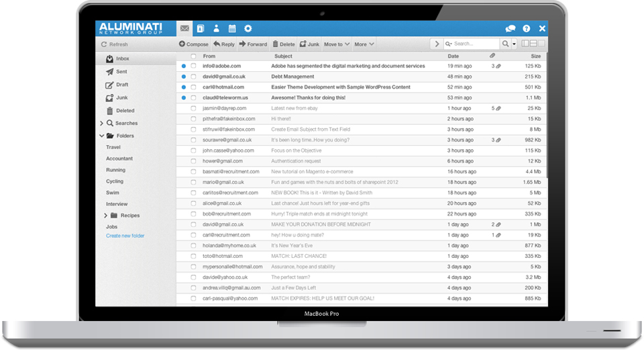The image size is (644, 358).
Task: Click the search magnifier button
Action: click(x=505, y=44)
